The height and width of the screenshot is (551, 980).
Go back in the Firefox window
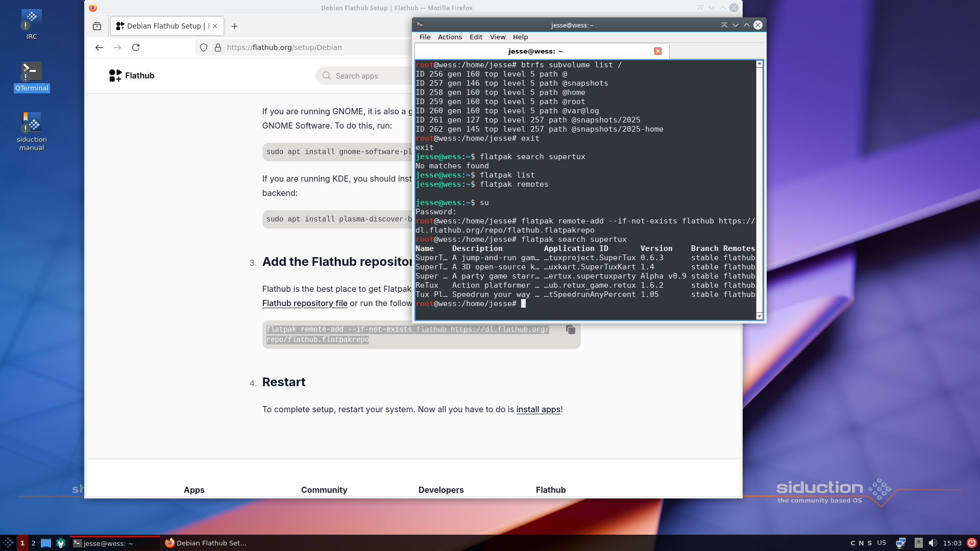click(99, 47)
